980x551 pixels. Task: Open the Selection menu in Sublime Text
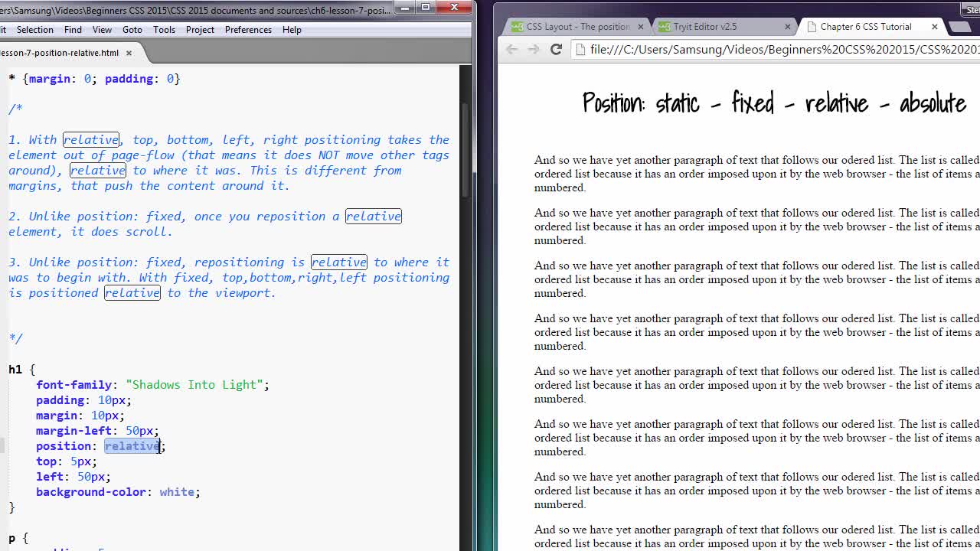pos(35,30)
